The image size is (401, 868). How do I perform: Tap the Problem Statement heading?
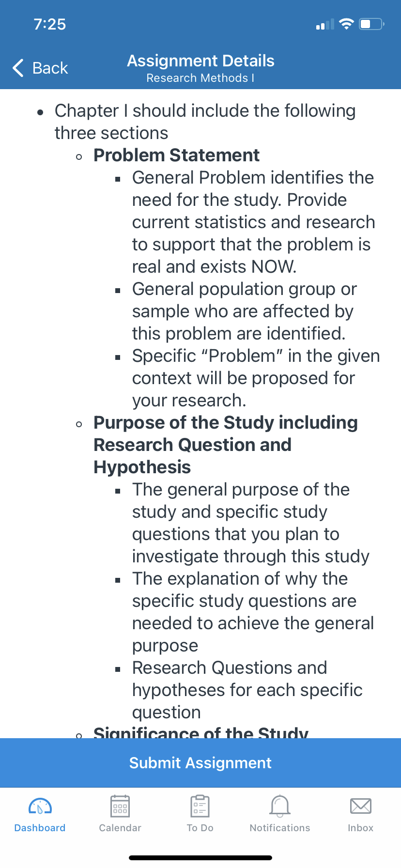coord(176,155)
